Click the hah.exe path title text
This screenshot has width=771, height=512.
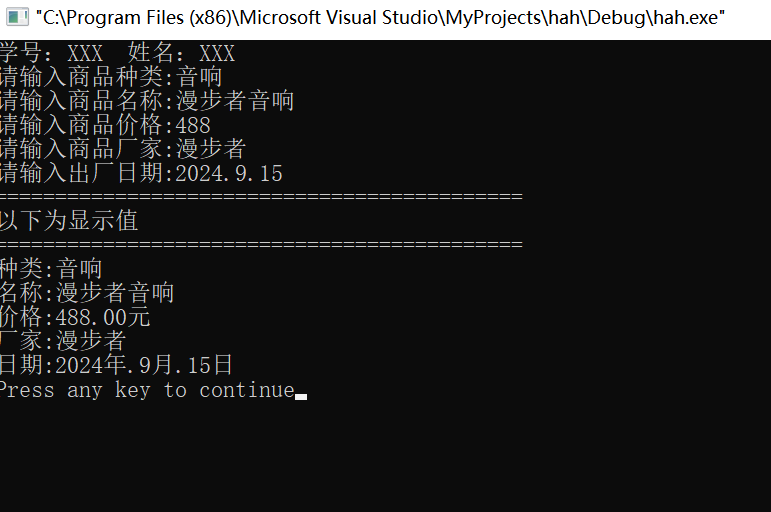tap(380, 18)
